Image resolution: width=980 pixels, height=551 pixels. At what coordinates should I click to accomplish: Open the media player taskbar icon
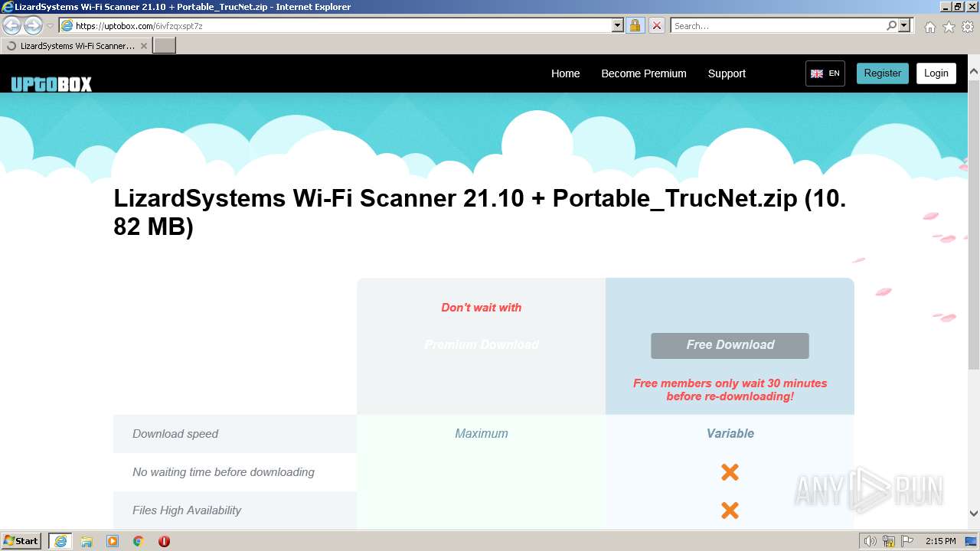tap(113, 541)
